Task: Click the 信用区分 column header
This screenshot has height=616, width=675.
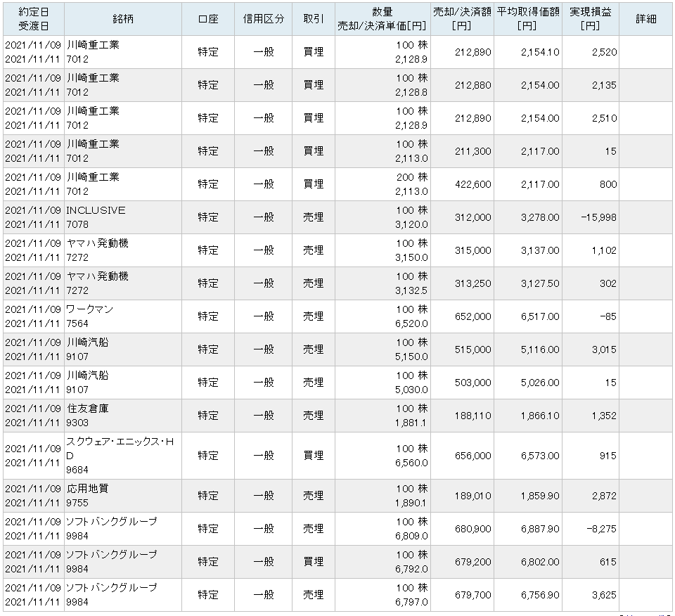Action: (x=264, y=19)
